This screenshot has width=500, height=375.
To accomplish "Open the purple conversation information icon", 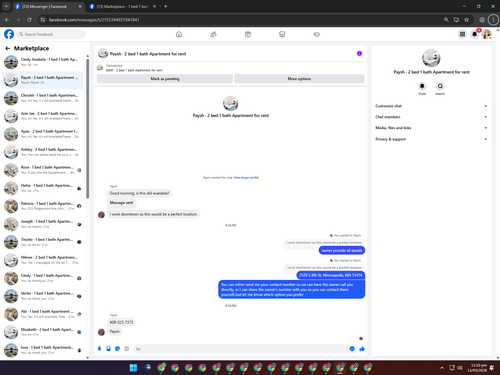I will (x=359, y=53).
